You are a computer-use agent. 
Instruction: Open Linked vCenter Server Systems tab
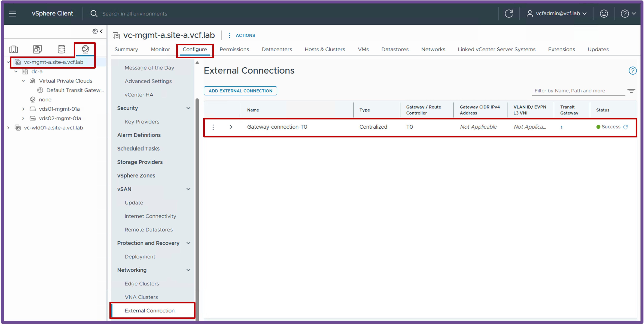[496, 49]
